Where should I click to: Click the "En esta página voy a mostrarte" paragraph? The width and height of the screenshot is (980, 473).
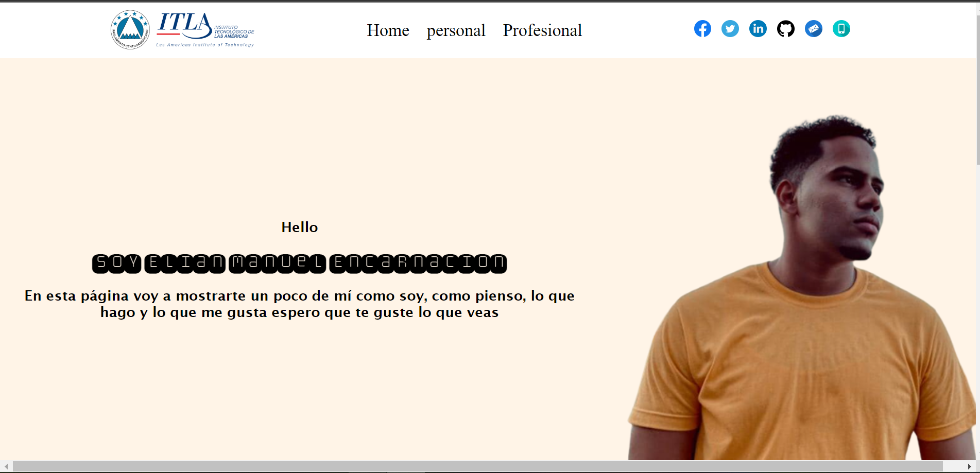300,304
